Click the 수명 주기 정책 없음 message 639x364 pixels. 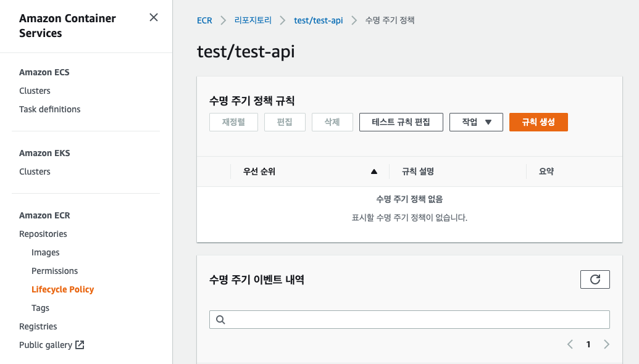[x=409, y=199]
